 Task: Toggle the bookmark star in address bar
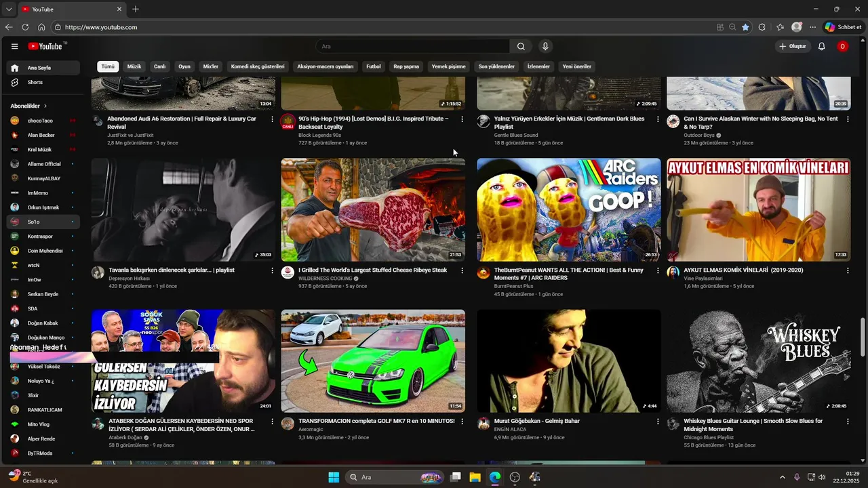[x=745, y=27]
